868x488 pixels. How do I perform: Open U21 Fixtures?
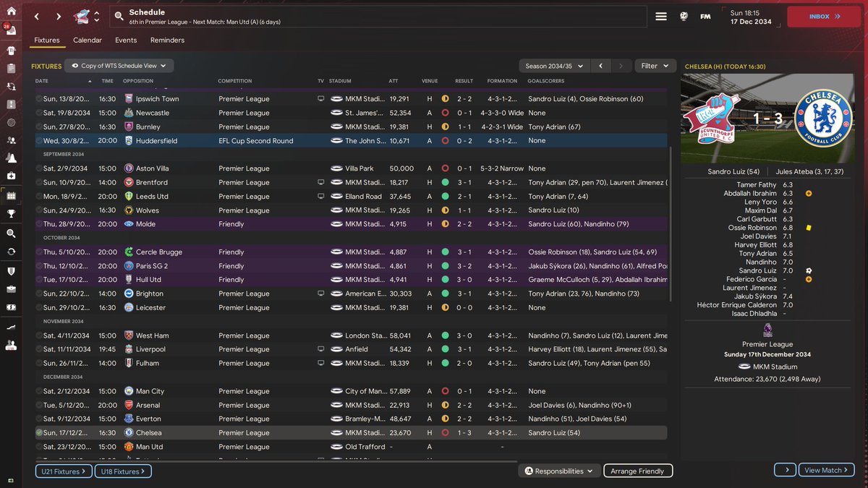[64, 471]
